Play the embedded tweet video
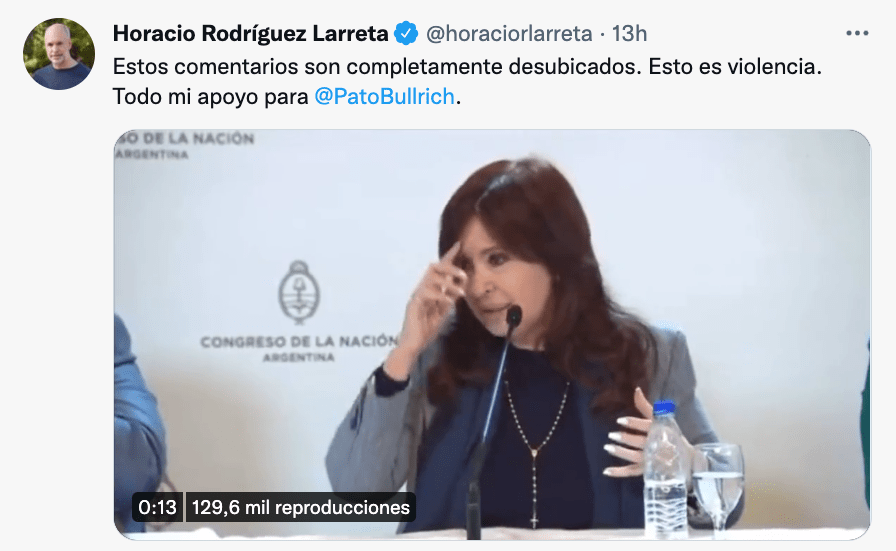Viewport: 896px width, 551px height. pyautogui.click(x=492, y=335)
